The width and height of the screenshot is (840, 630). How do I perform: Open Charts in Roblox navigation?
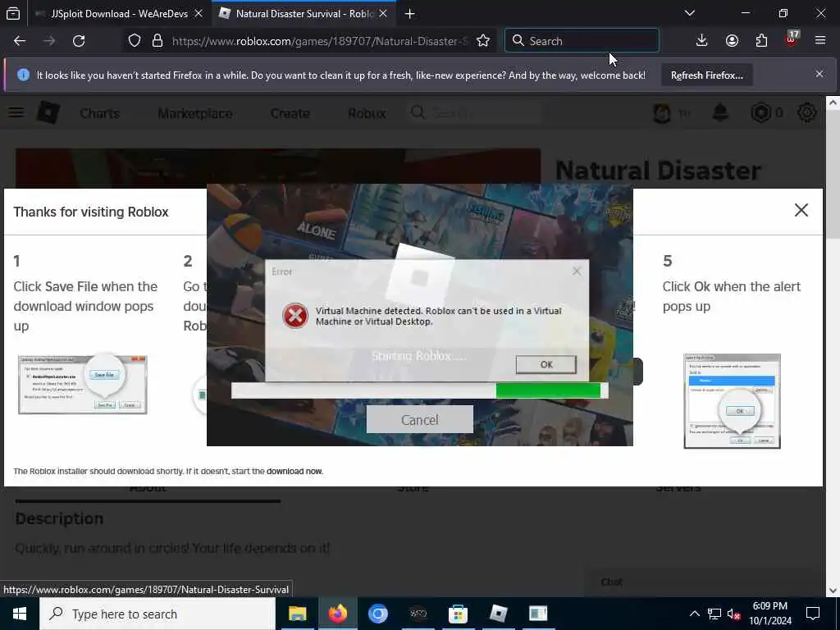99,113
